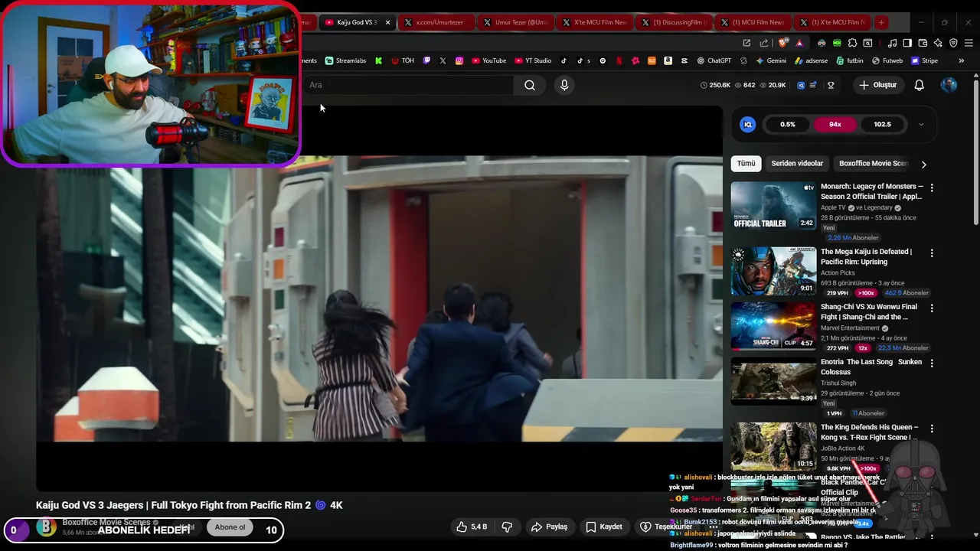Open the Twitch bookmark icon
Viewport: 980px width, 551px height.
(x=426, y=60)
